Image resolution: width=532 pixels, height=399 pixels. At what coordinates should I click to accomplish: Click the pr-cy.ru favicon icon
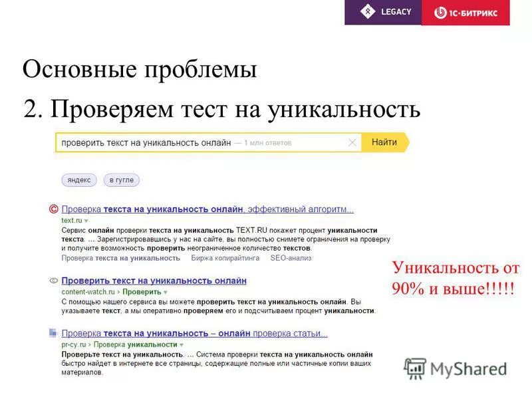pyautogui.click(x=53, y=333)
